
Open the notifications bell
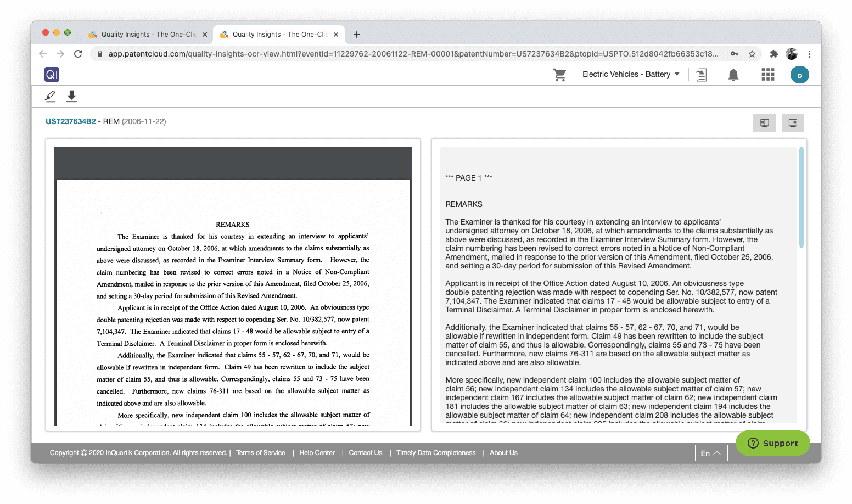tap(733, 75)
